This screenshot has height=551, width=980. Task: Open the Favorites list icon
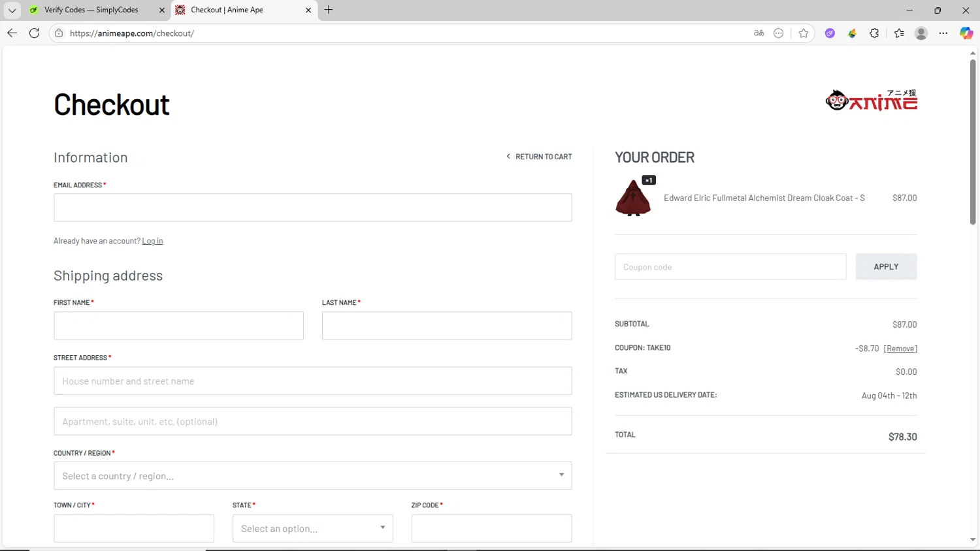(899, 33)
